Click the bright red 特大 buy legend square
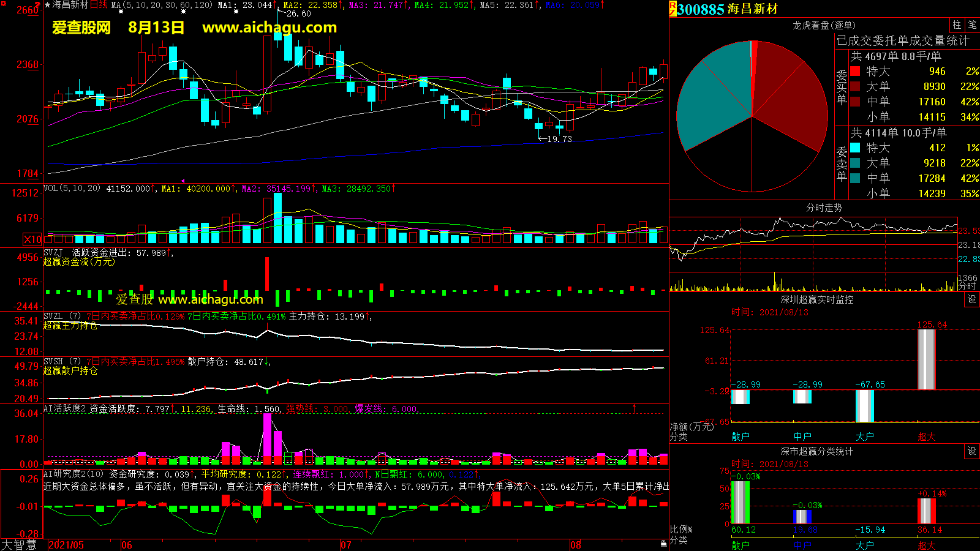Viewport: 980px width, 551px height. pos(855,72)
